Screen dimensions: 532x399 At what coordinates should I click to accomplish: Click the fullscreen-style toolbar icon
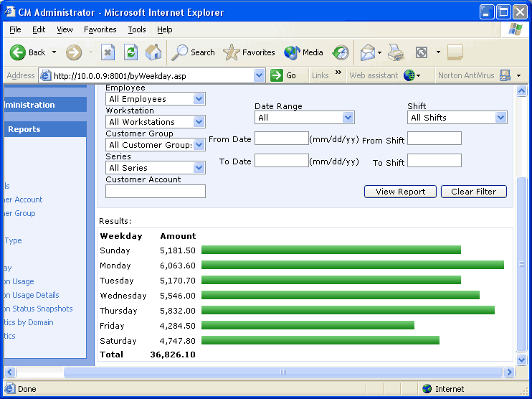click(x=422, y=52)
